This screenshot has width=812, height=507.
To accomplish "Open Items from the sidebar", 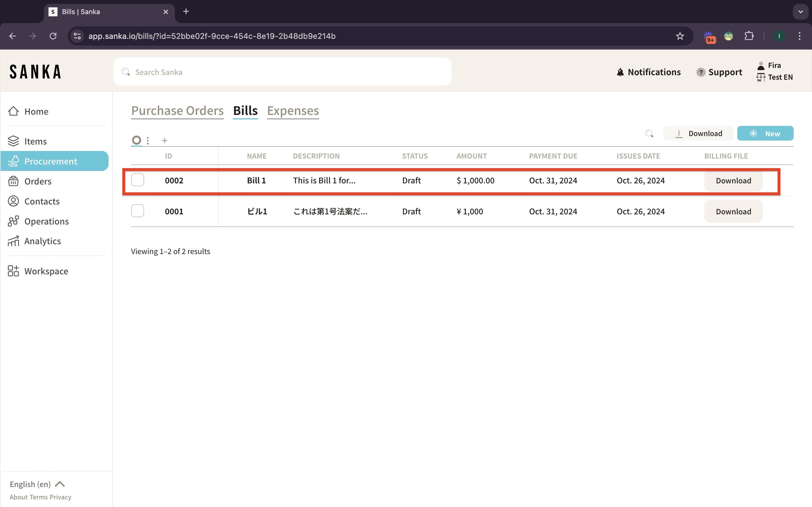I will click(x=35, y=141).
